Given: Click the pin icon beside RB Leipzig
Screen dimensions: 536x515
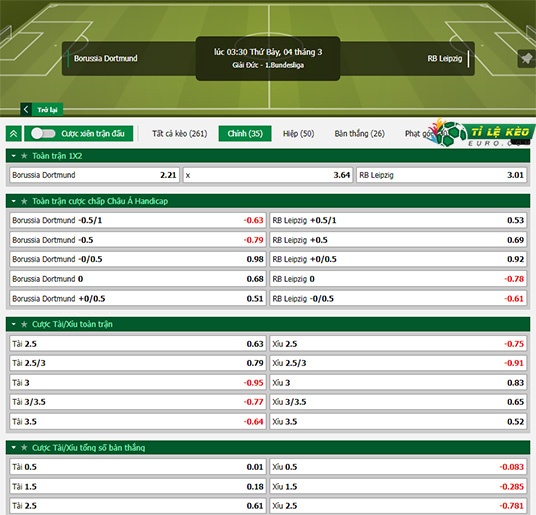Looking at the screenshot, I should [x=526, y=58].
